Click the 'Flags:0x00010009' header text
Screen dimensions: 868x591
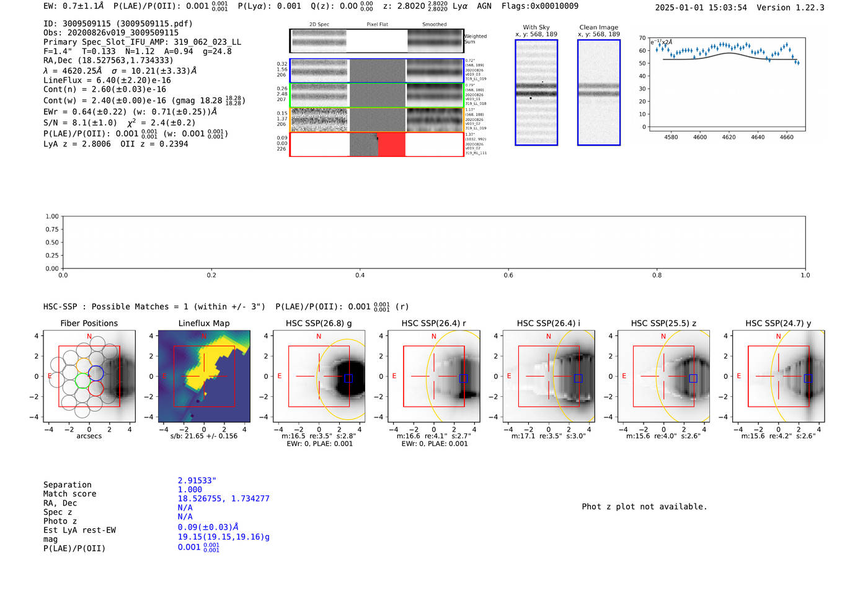[540, 6]
